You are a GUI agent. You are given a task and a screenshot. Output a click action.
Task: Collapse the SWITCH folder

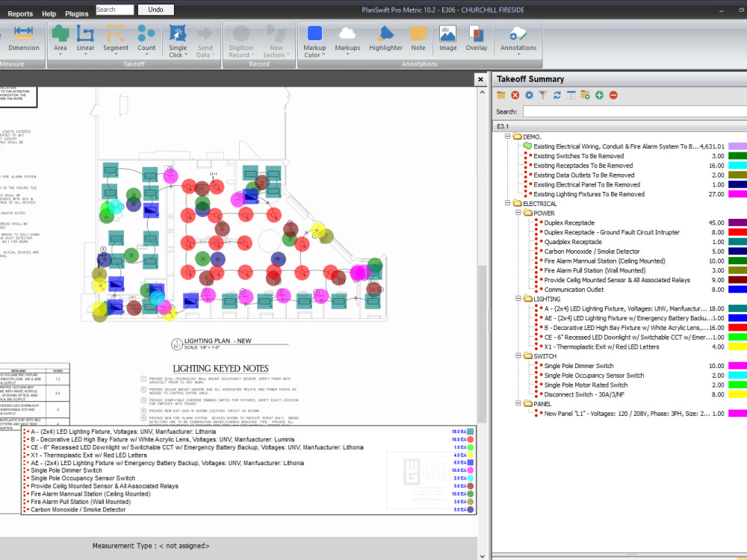click(518, 355)
